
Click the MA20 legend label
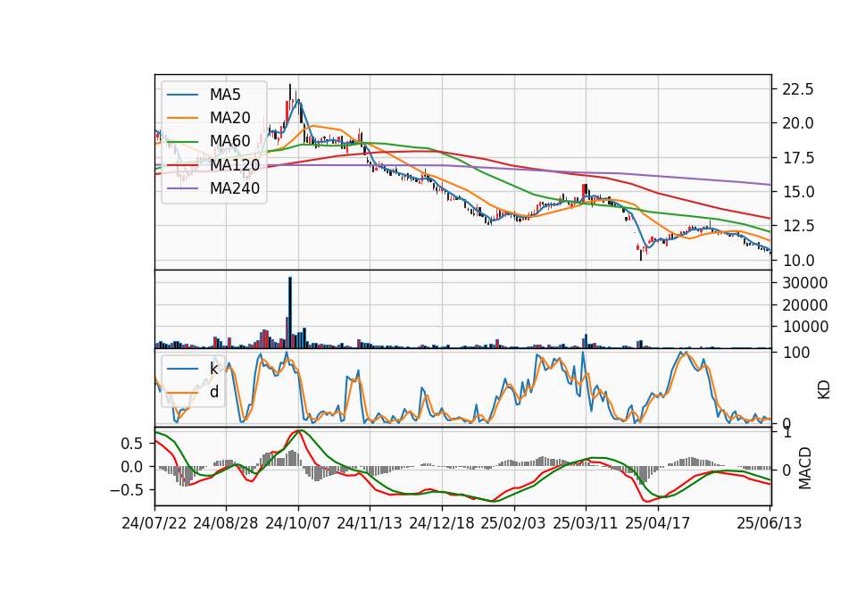229,118
